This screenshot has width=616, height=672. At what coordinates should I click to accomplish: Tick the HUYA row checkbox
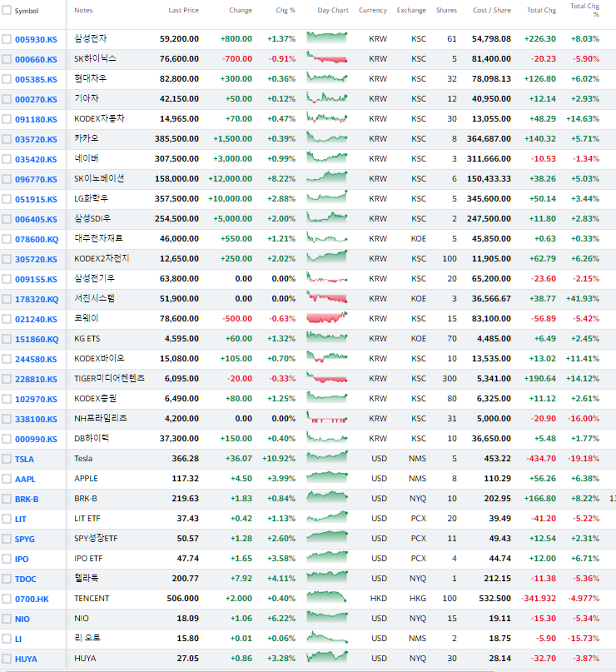coord(7,659)
